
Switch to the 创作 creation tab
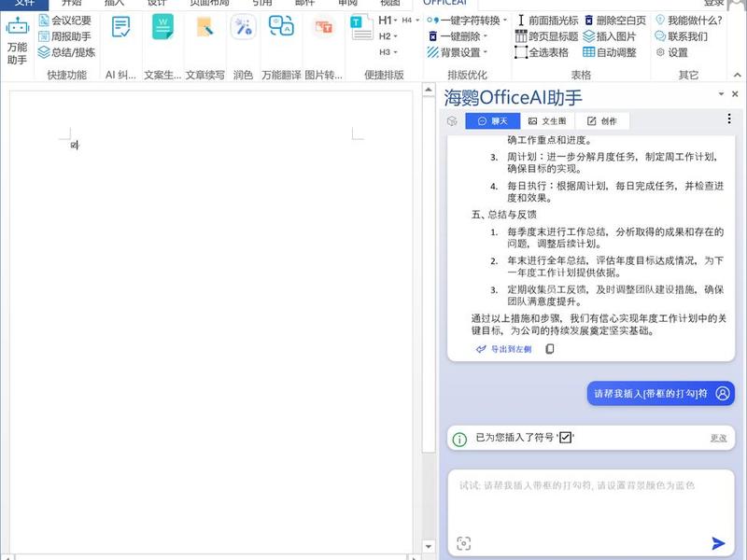(x=602, y=121)
